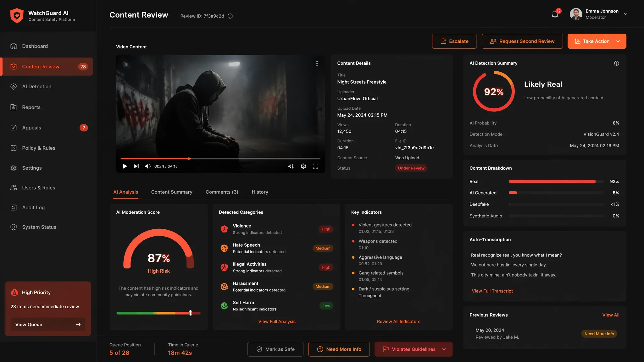Image resolution: width=644 pixels, height=362 pixels.
Task: Enter fullscreen video mode
Action: 315,166
